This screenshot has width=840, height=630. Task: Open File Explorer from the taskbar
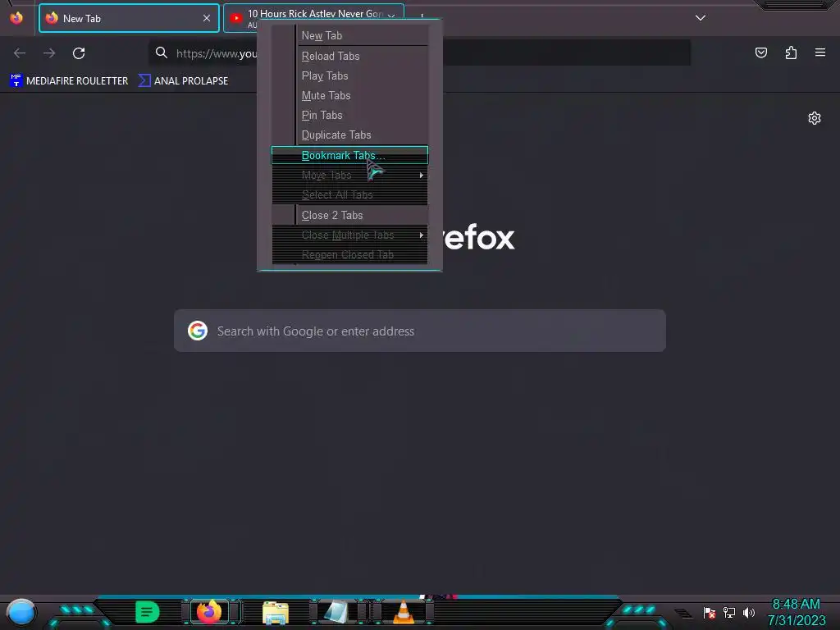276,612
